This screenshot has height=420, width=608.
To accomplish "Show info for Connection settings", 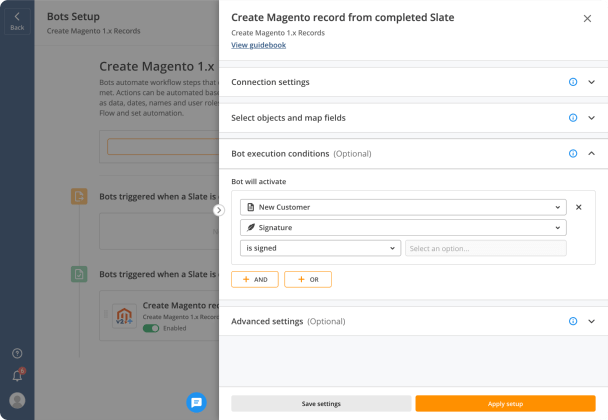I will [573, 82].
